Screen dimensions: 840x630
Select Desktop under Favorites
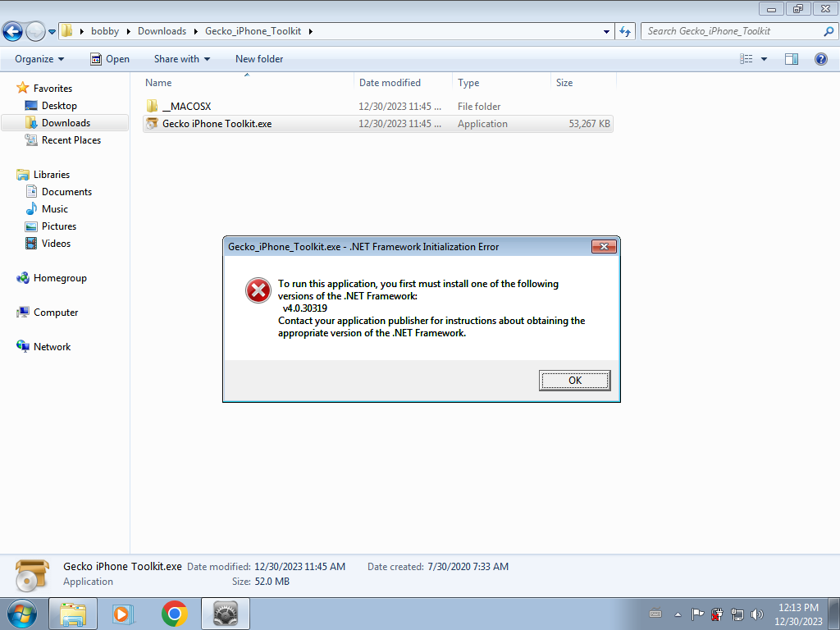coord(59,106)
